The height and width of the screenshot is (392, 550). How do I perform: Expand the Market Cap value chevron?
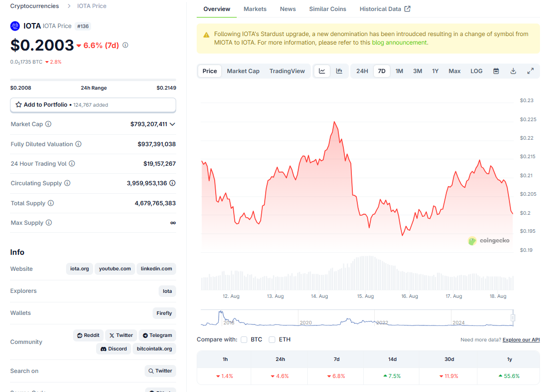(172, 124)
